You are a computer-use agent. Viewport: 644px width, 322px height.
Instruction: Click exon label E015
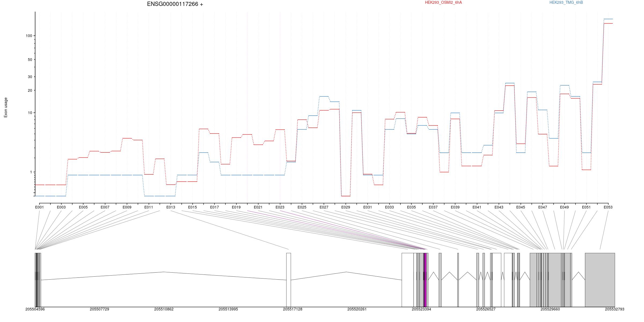point(192,207)
